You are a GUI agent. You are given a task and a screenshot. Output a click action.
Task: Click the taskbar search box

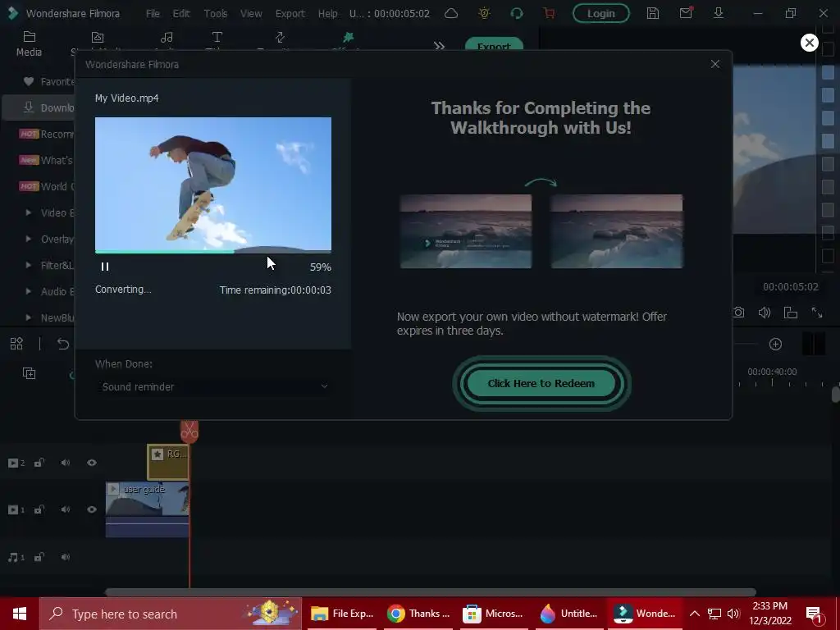(171, 614)
